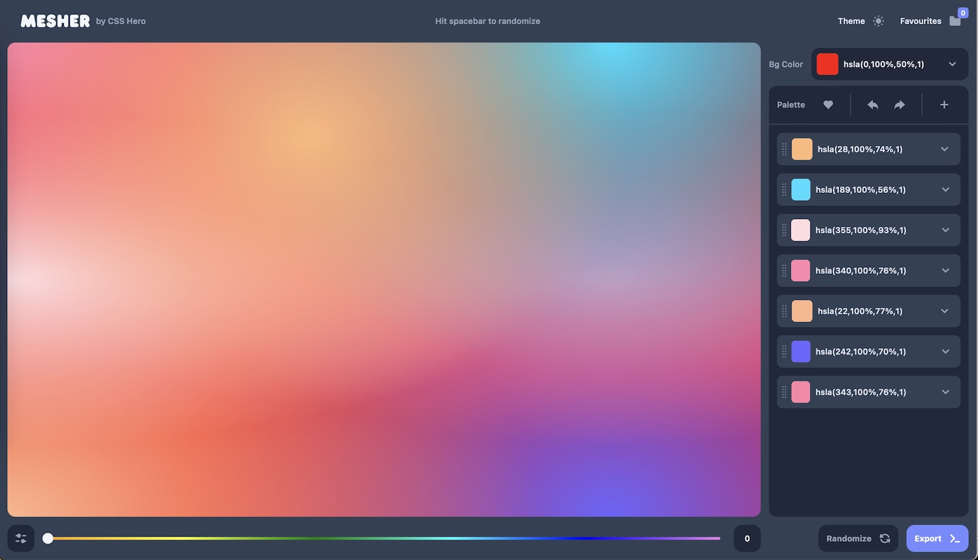Click 'Hit spacebar to randomize' hint text

click(488, 21)
